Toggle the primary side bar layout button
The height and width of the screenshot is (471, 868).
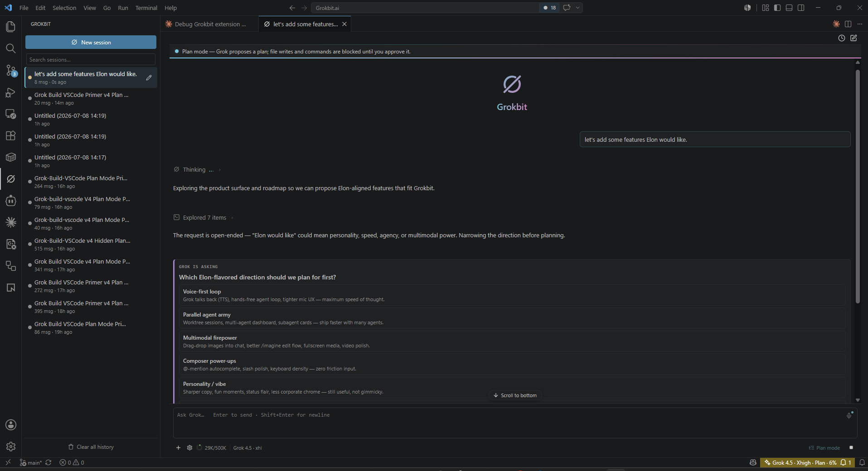(x=777, y=8)
